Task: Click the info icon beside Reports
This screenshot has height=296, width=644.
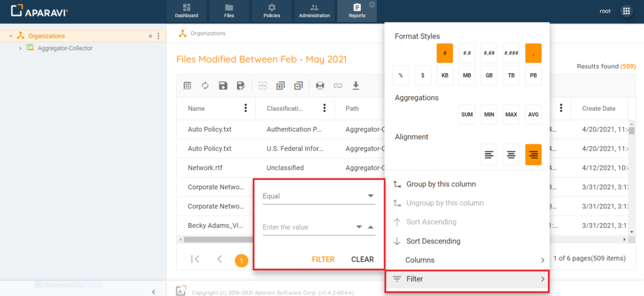Action: 372,5
